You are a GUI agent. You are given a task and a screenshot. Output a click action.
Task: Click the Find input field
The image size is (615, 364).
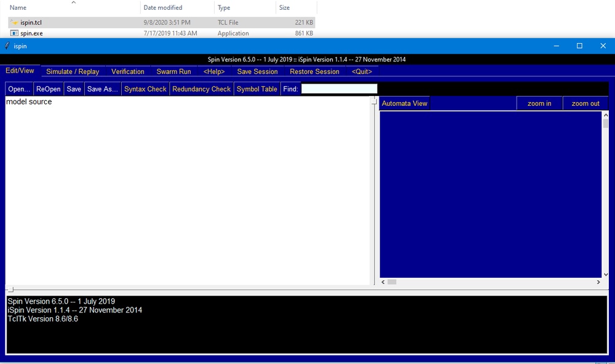339,89
